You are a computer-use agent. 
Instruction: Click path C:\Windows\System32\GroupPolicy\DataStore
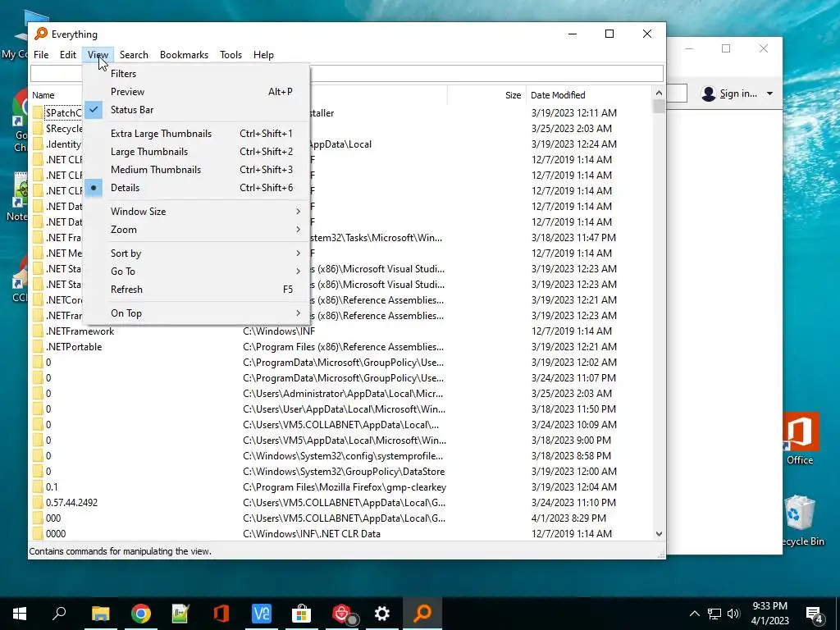click(x=344, y=472)
